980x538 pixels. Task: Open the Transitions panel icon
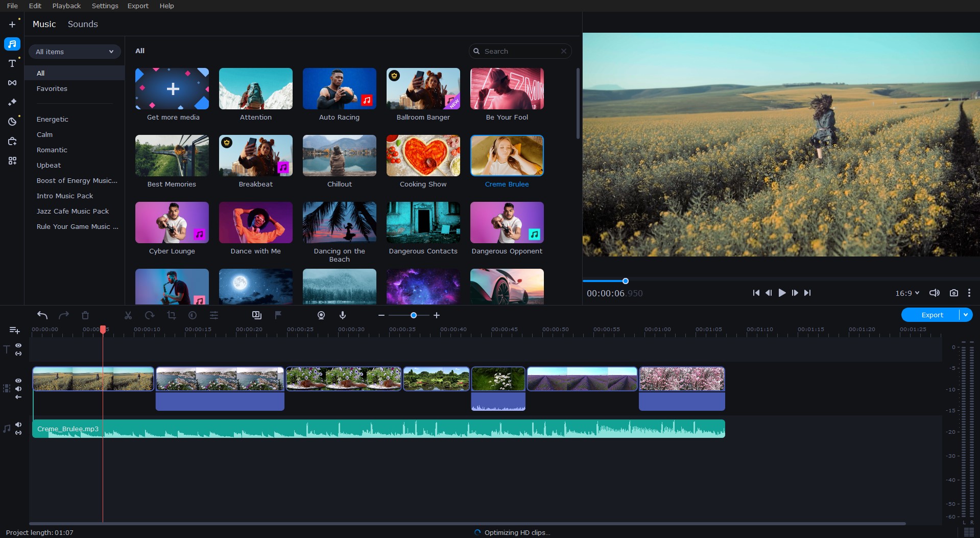[x=12, y=83]
